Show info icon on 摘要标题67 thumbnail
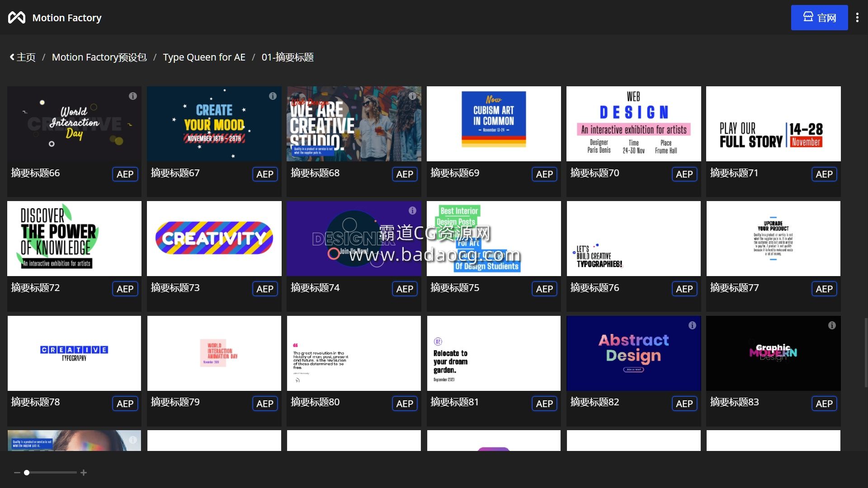This screenshot has width=868, height=488. coord(273,96)
